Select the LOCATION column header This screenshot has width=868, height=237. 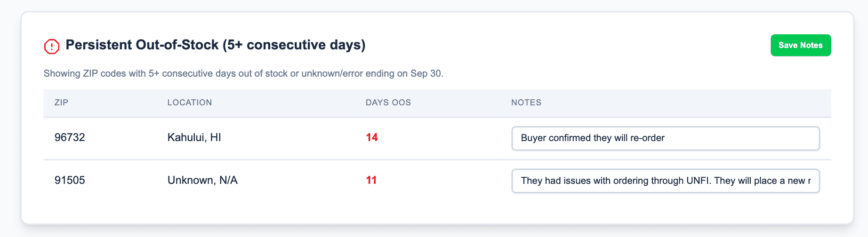pos(190,103)
